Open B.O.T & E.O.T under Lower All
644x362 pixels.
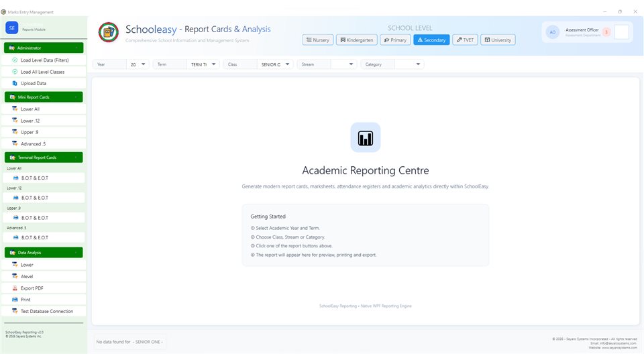coord(44,178)
